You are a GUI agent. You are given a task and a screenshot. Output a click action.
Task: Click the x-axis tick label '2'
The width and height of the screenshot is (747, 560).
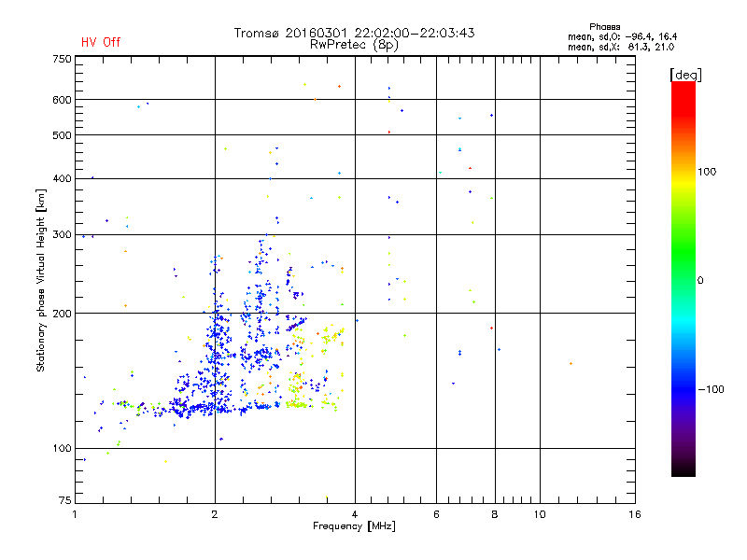pyautogui.click(x=215, y=514)
